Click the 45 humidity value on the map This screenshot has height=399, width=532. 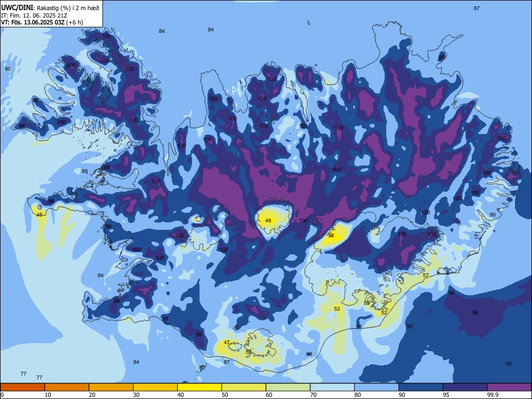coord(39,215)
